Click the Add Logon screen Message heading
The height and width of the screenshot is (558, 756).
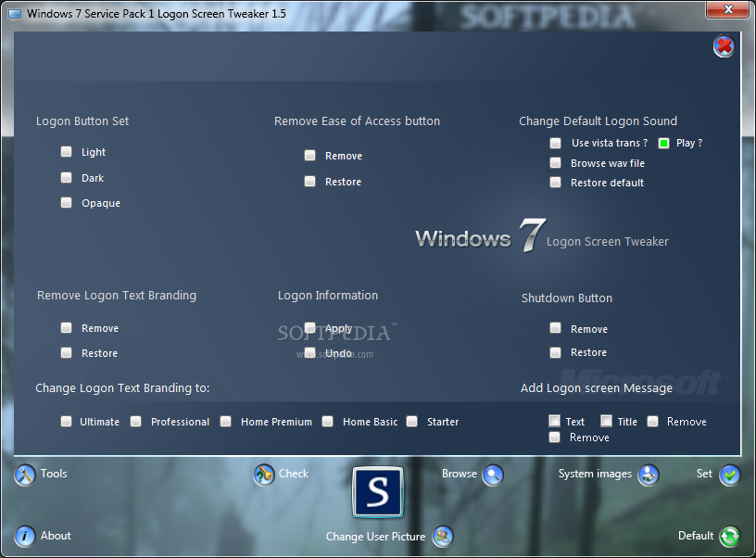[x=597, y=388]
